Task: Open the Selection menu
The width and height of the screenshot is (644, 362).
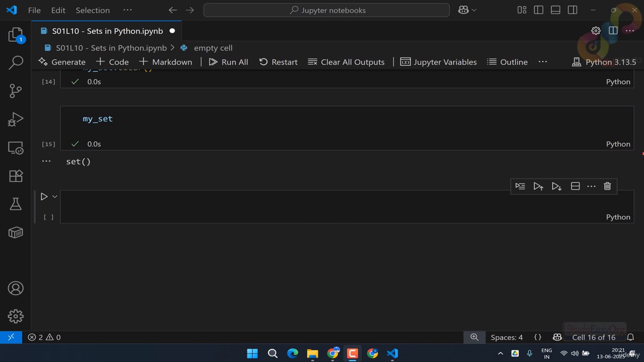Action: (x=93, y=10)
